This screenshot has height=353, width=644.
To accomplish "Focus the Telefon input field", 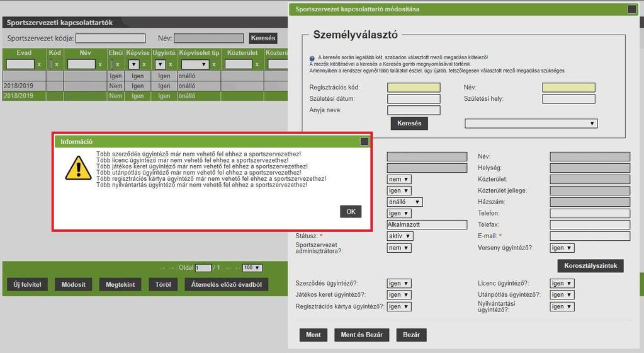I will [x=590, y=214].
